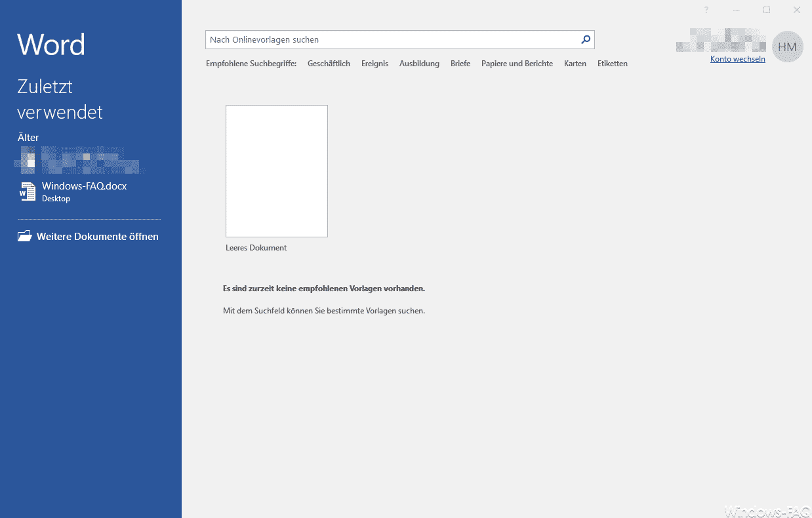This screenshot has width=812, height=518.
Task: Minimize the Word window
Action: [737, 10]
